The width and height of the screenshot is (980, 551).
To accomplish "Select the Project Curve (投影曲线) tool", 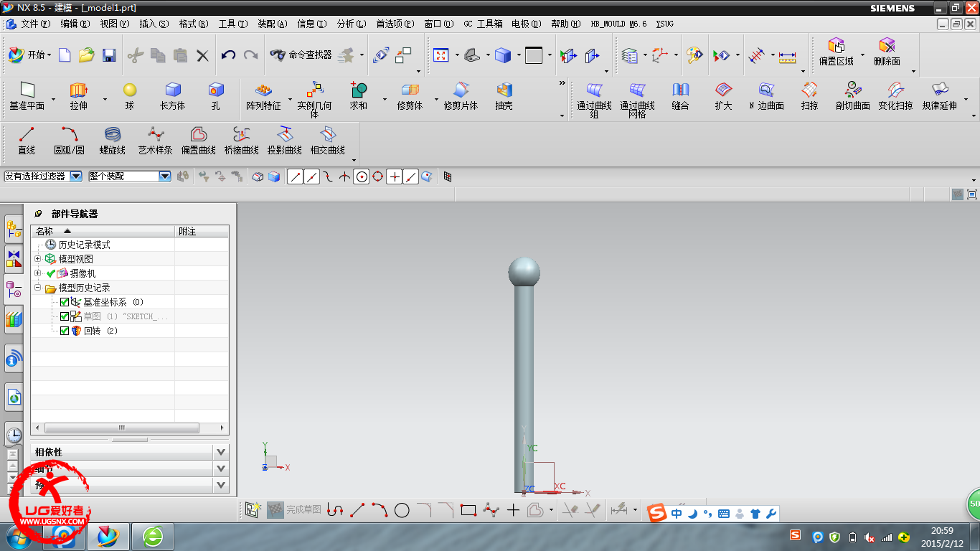I will point(285,141).
